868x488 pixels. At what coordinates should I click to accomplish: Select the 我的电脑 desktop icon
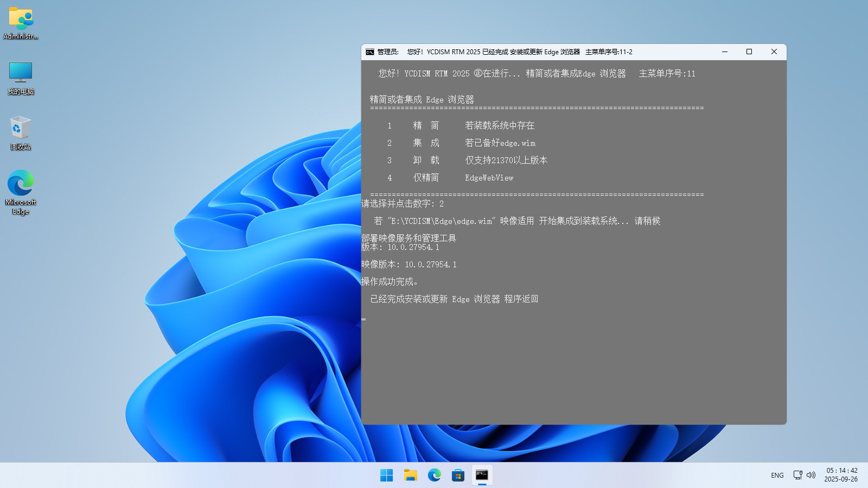coord(21,79)
